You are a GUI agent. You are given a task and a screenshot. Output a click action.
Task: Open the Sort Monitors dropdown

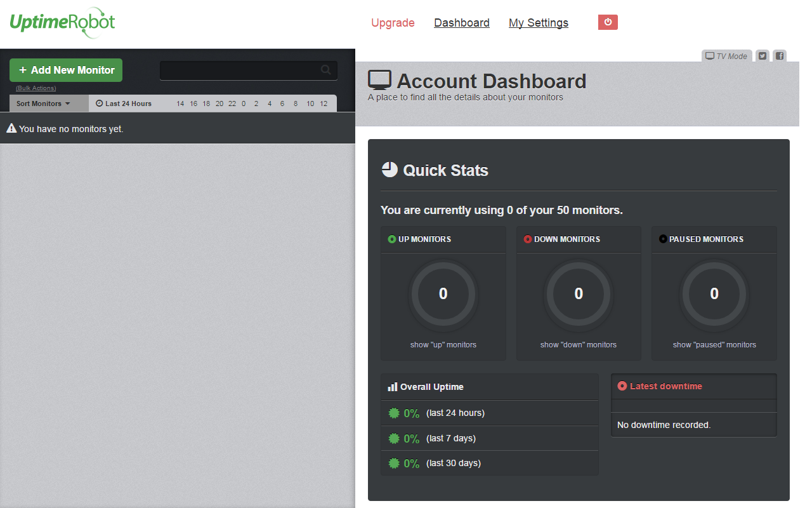coord(49,104)
